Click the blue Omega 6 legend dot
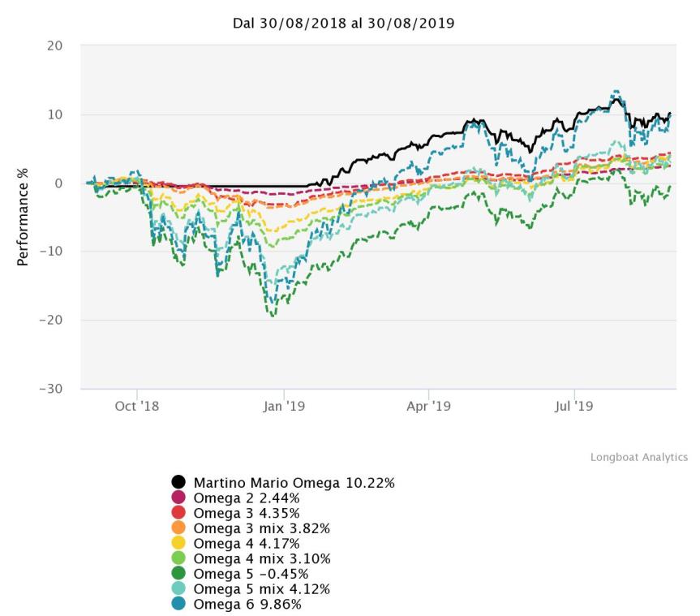The image size is (700, 616). click(x=178, y=604)
